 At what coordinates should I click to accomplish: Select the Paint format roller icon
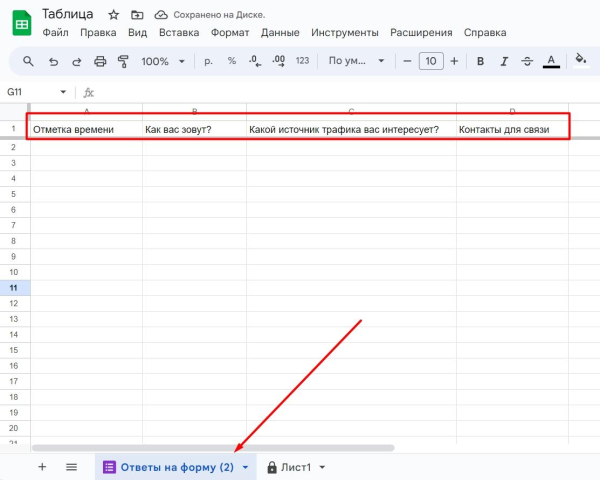coord(124,61)
